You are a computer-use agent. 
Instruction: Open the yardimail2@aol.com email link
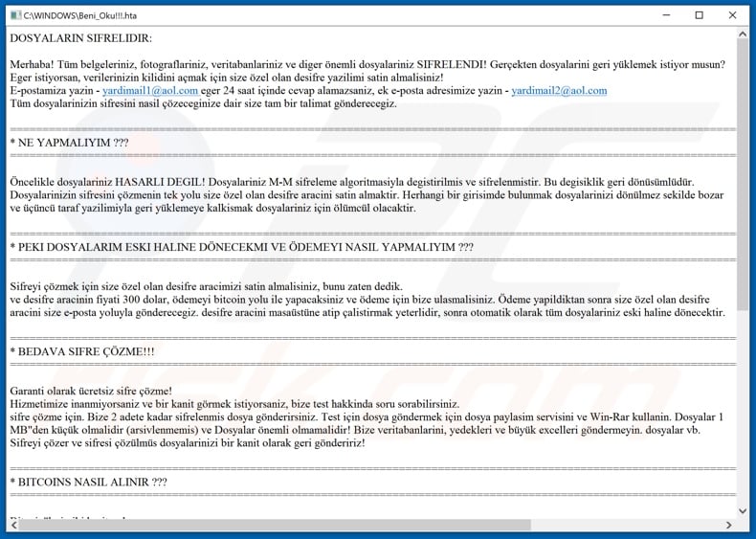pyautogui.click(x=559, y=90)
